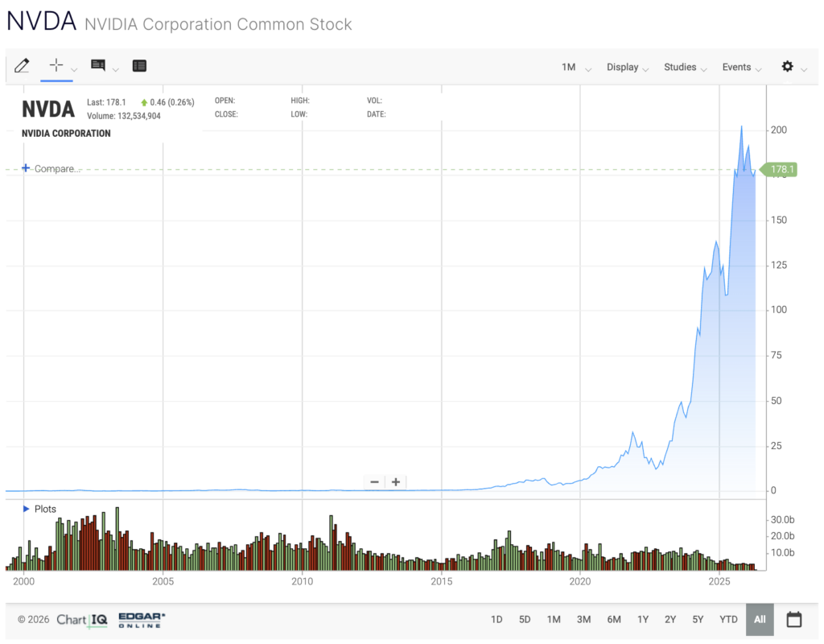Click the © 2026 copyright text
824x644 pixels.
pyautogui.click(x=33, y=620)
